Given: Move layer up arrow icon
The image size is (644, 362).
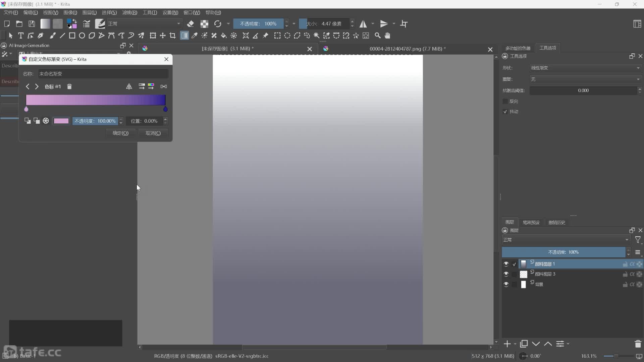Looking at the screenshot, I should pyautogui.click(x=548, y=344).
